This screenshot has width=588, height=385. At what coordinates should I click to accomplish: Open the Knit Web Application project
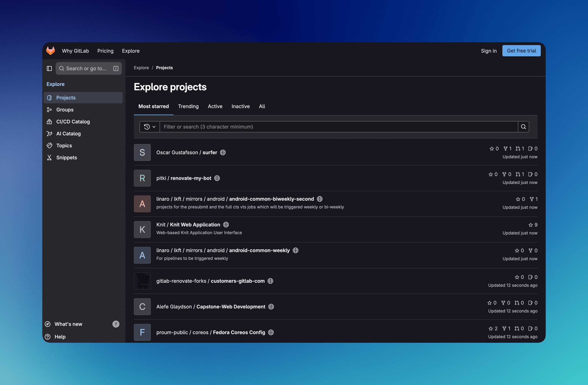[195, 225]
